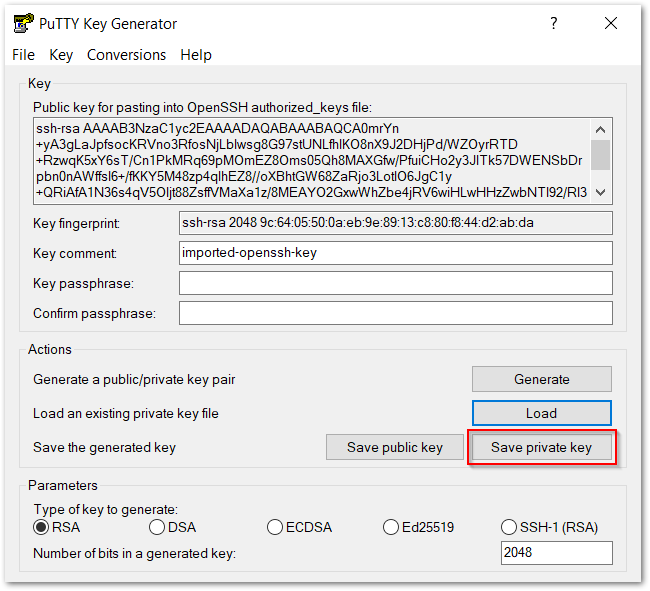Click 'Load an existing private key file' text
Viewport: 650px width, 591px height.
click(x=126, y=413)
